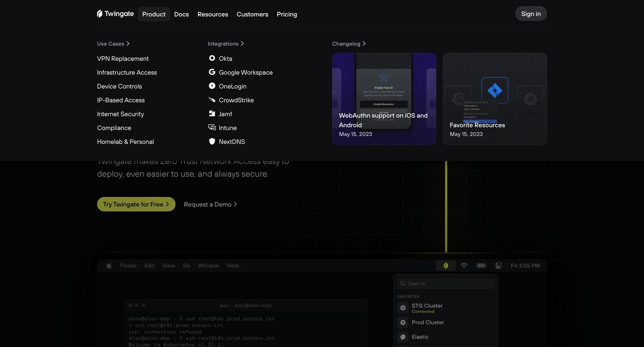The image size is (644, 347).
Task: Click the View item in mock menu bar
Action: tap(169, 266)
